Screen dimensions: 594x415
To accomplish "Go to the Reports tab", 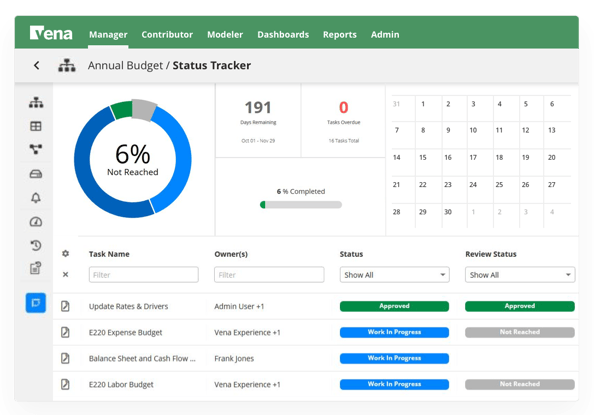I will [x=340, y=34].
